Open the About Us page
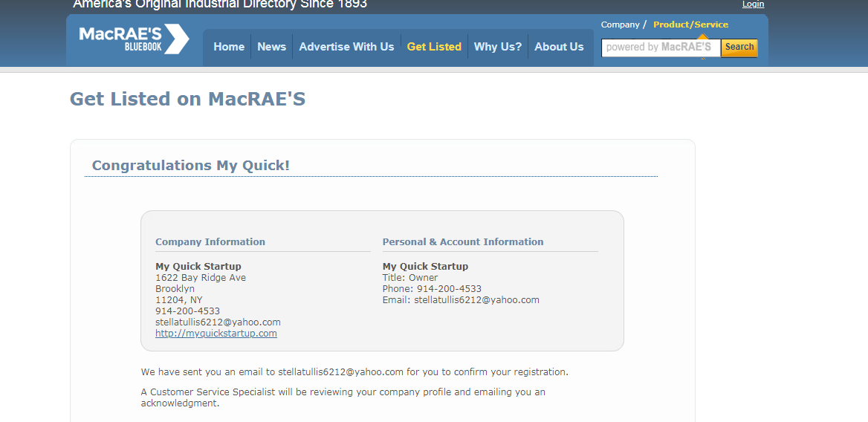Screen dimensions: 868x422 click(559, 47)
